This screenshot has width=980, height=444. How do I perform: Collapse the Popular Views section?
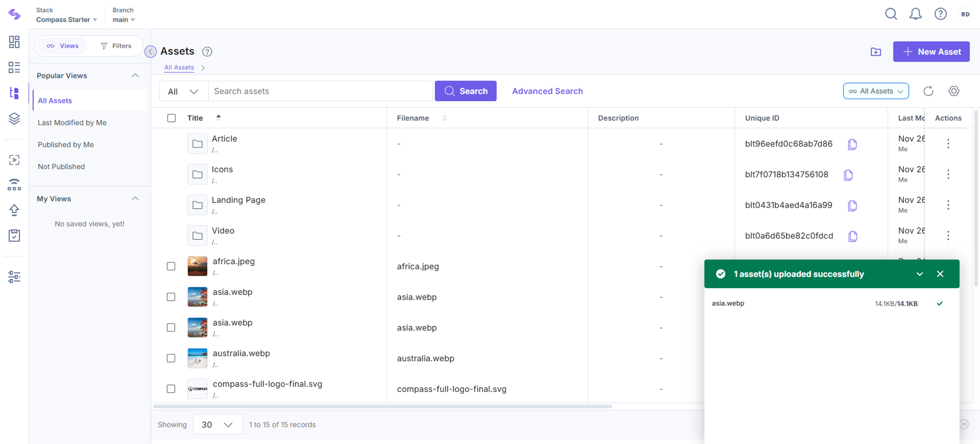[135, 75]
